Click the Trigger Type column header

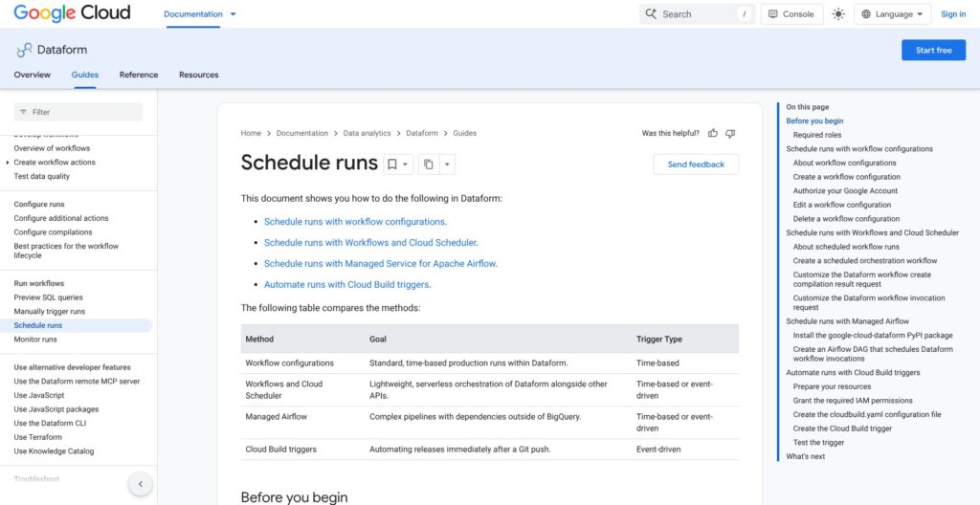pos(658,339)
